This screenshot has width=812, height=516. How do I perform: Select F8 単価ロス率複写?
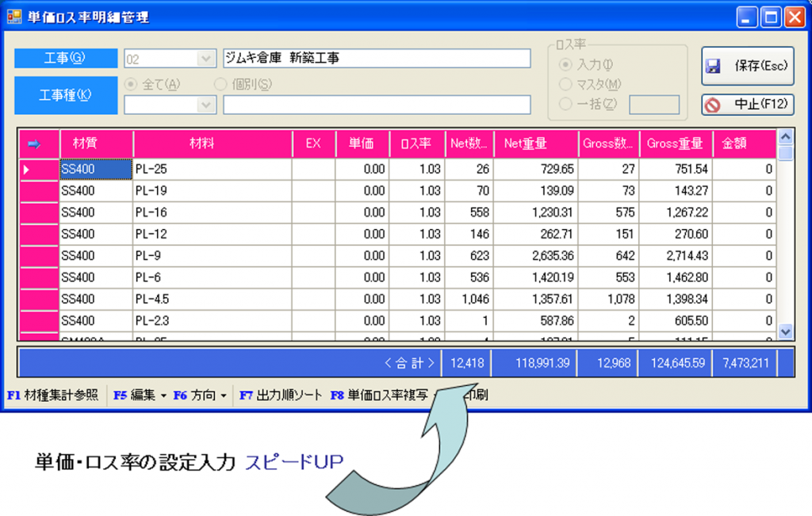click(x=380, y=396)
